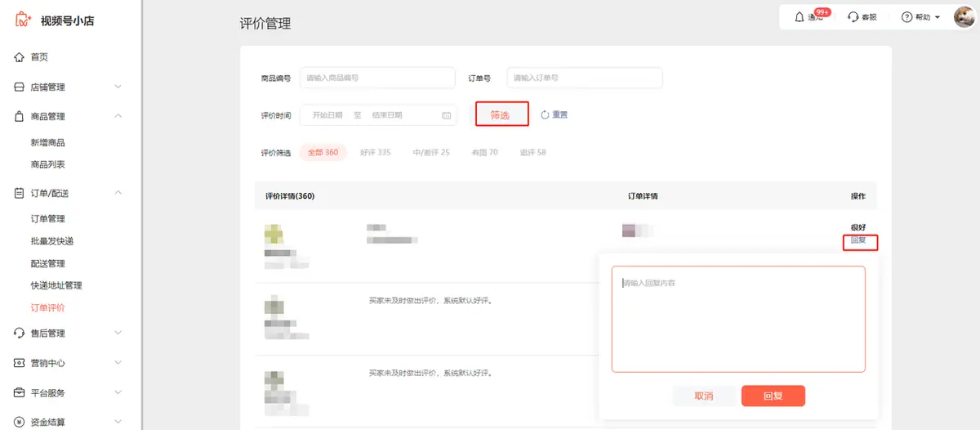Open 新增商品 in sidebar
Screen dimensions: 980x430
pyautogui.click(x=47, y=142)
